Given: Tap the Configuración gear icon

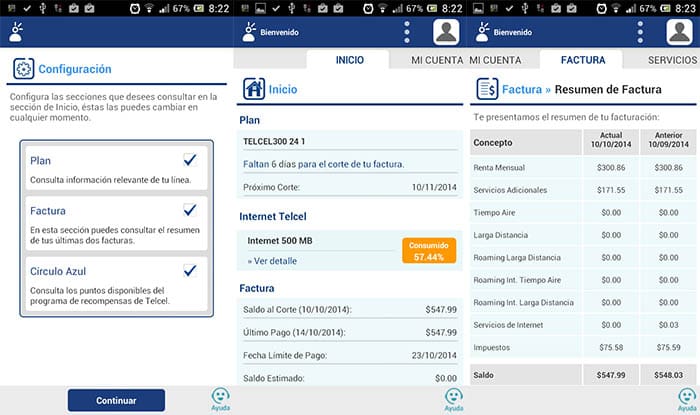Looking at the screenshot, I should [24, 69].
